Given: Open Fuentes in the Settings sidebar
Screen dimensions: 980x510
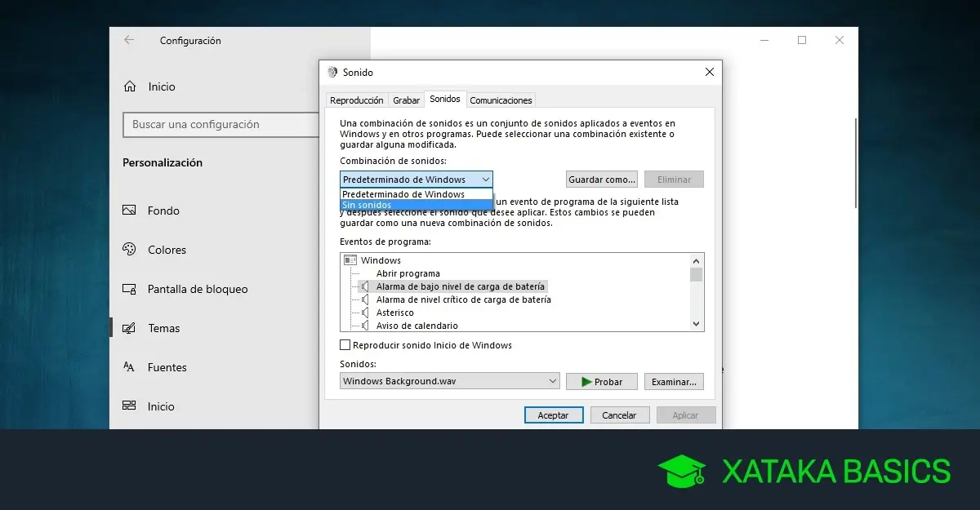Looking at the screenshot, I should [x=167, y=367].
